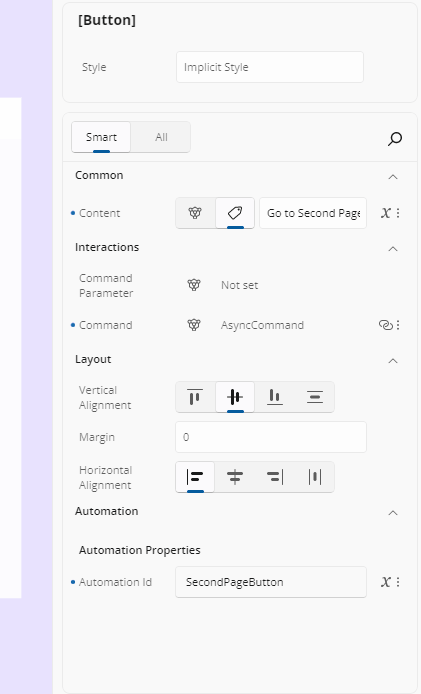
Task: Set Horizontal Alignment to center
Action: (x=235, y=477)
